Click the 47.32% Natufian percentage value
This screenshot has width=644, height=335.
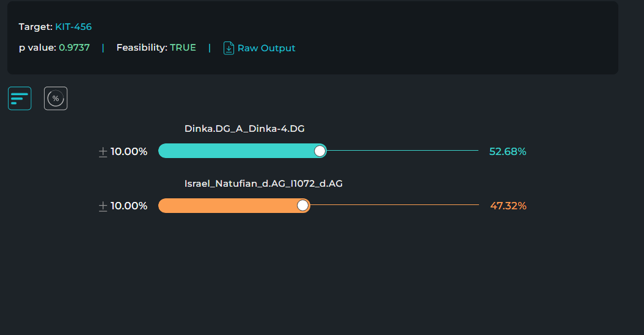click(508, 206)
